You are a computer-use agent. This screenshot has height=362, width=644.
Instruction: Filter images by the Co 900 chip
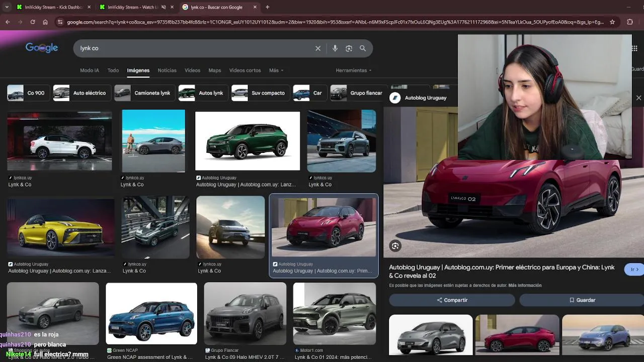click(x=28, y=93)
